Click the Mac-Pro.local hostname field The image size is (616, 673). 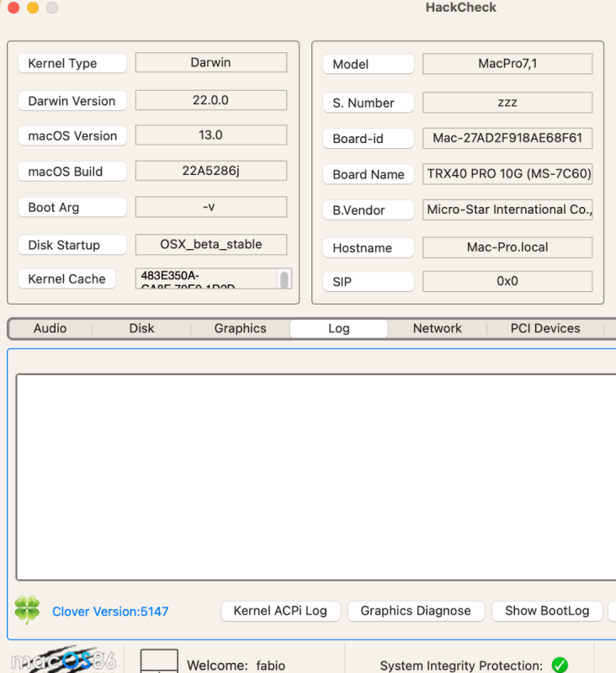coord(507,247)
